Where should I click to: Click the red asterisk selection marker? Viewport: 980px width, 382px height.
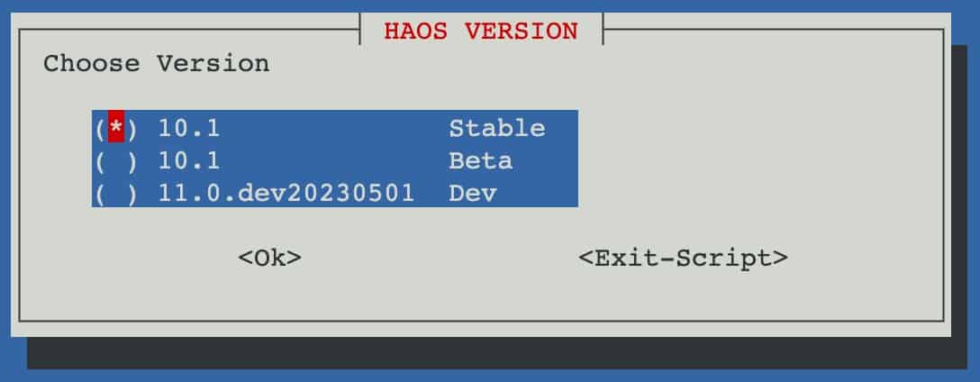click(x=115, y=127)
